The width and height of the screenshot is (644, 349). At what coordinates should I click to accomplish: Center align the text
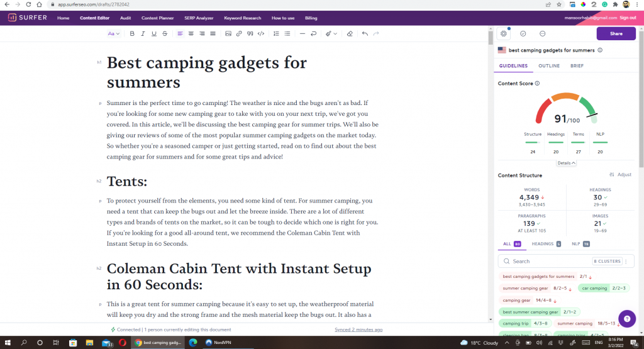pyautogui.click(x=191, y=34)
